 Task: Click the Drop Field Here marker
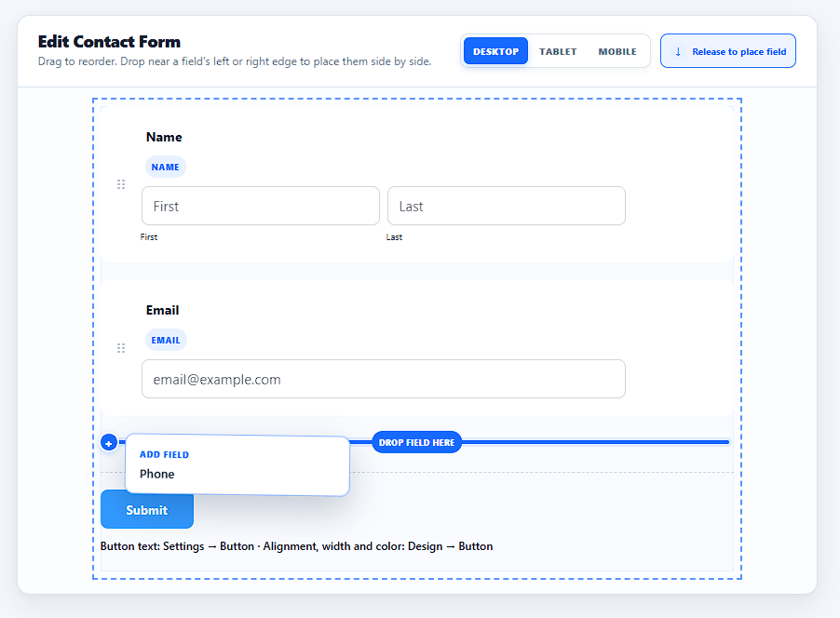417,442
